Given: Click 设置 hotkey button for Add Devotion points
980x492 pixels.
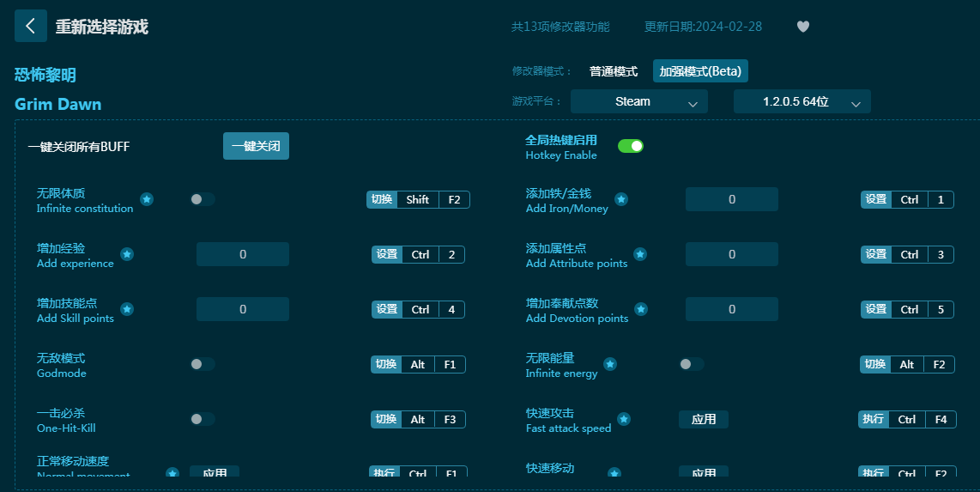Looking at the screenshot, I should coord(876,309).
